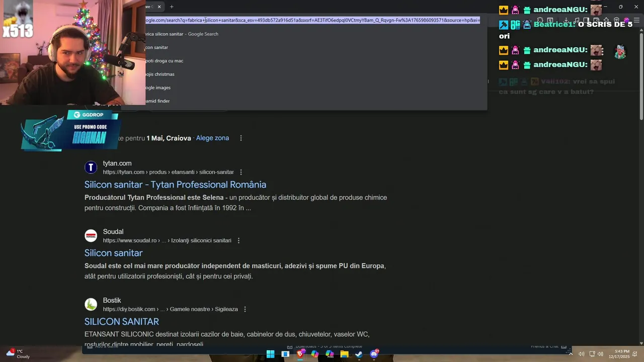The height and width of the screenshot is (362, 644).
Task: Click the Bostik site name text
Action: point(112,300)
